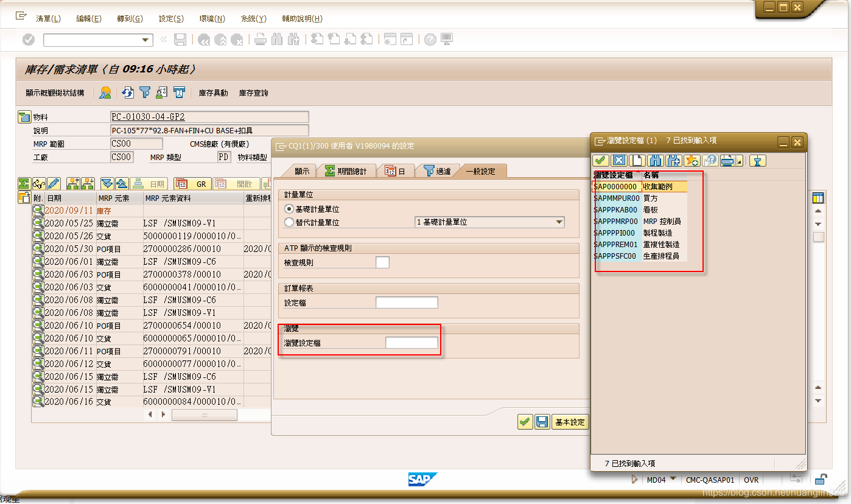The image size is (851, 504).
Task: Open the 系統(Y) menu
Action: pos(253,18)
